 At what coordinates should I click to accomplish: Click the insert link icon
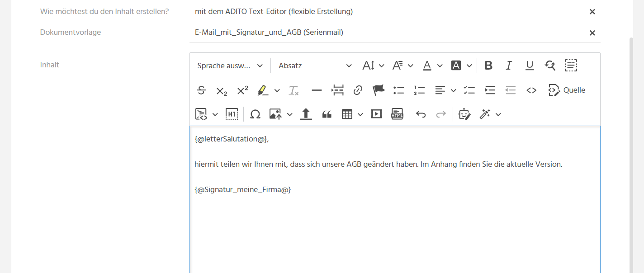click(358, 90)
